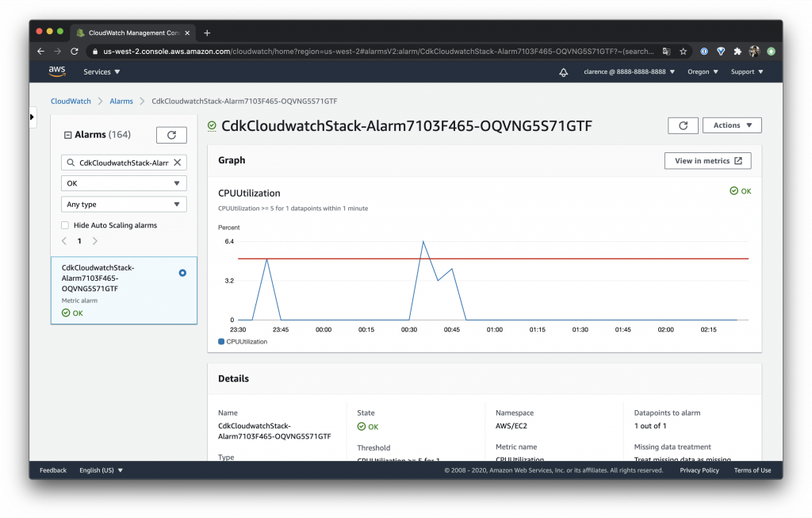The image size is (812, 518).
Task: Bookmark this page with the star icon
Action: tap(683, 52)
